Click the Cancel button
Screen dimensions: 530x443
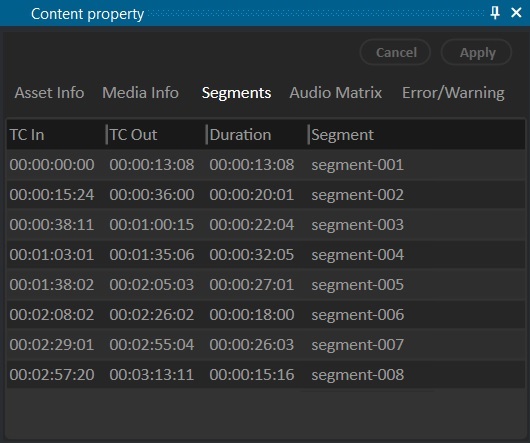395,52
